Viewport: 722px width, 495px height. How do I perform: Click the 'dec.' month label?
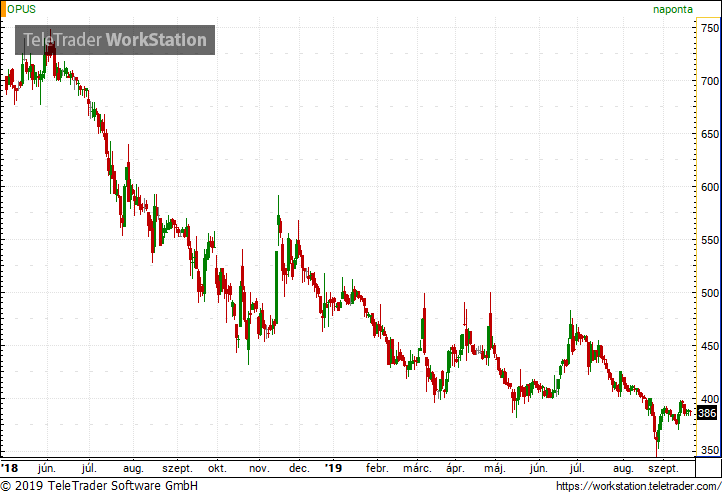(x=299, y=469)
